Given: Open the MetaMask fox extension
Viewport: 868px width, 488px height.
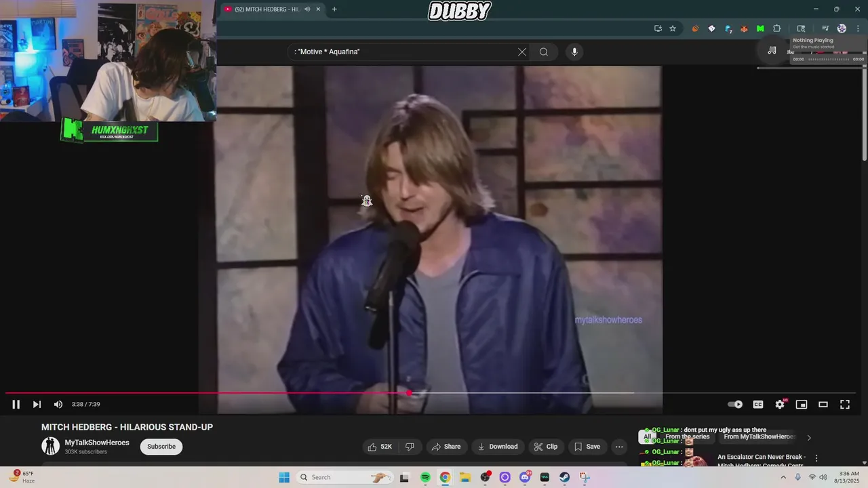Looking at the screenshot, I should click(x=744, y=28).
